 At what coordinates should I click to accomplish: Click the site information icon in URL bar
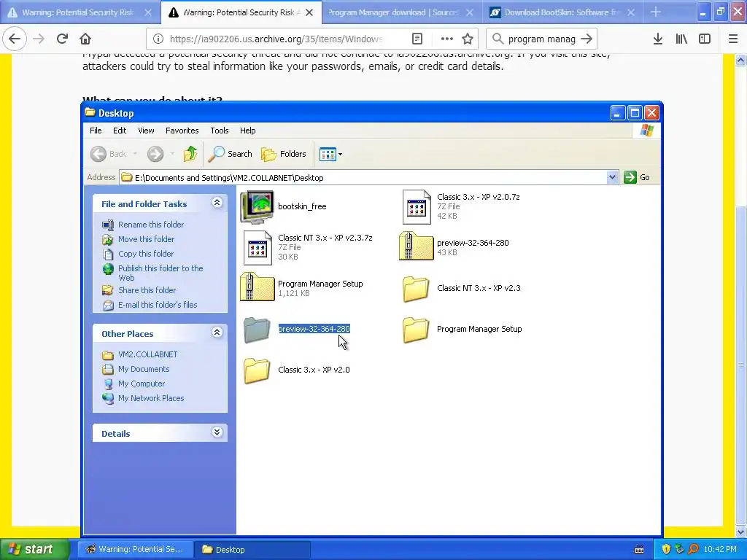point(158,39)
